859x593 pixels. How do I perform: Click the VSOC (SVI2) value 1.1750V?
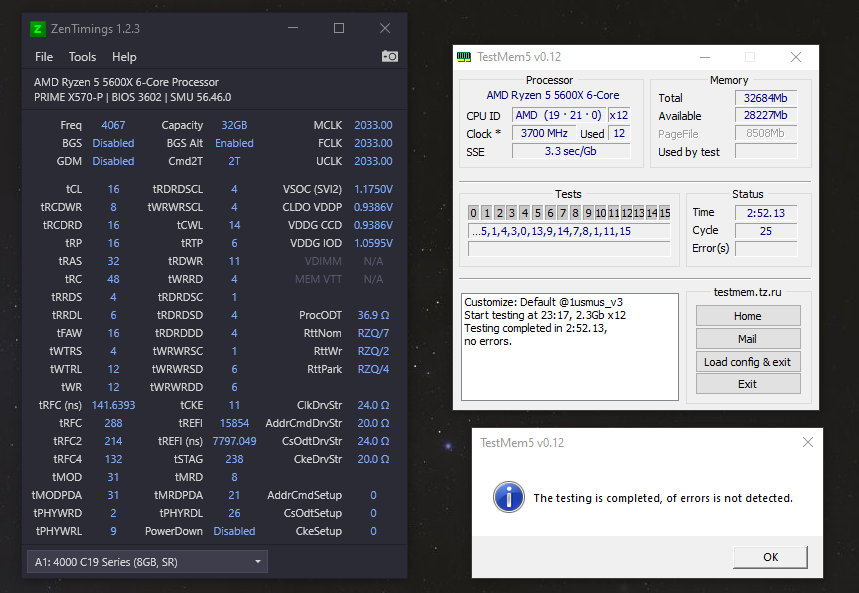pos(373,189)
